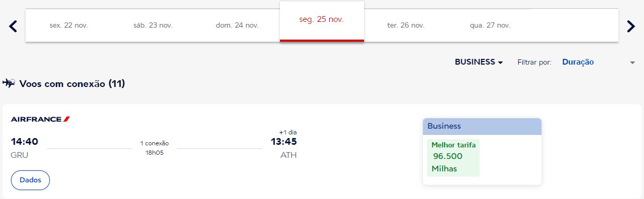Go to previous dates with left arrow

tap(14, 26)
